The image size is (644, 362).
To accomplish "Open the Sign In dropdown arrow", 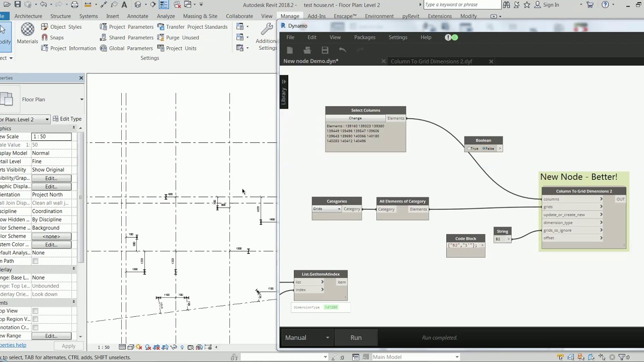I will click(581, 5).
